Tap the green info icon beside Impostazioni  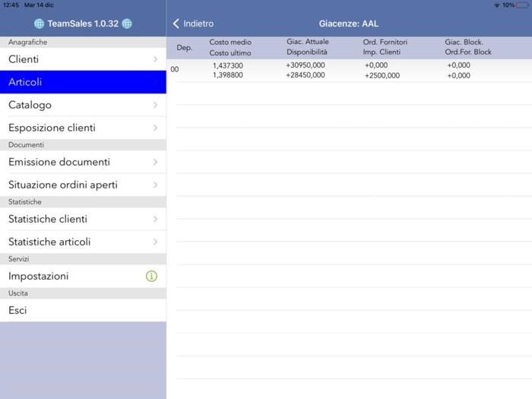click(151, 276)
